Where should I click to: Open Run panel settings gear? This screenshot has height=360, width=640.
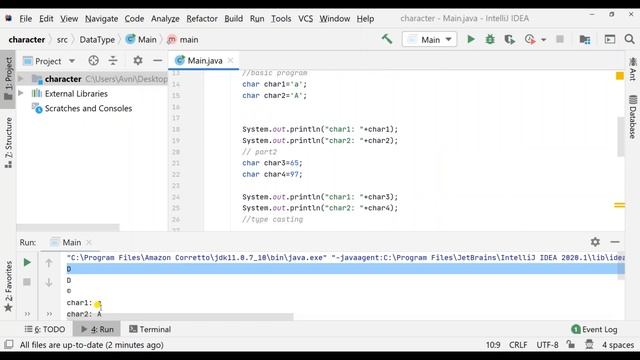coord(595,242)
